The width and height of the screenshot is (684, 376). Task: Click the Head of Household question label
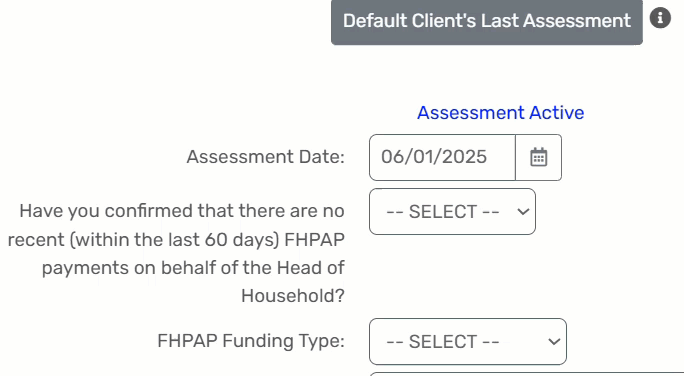click(x=176, y=253)
